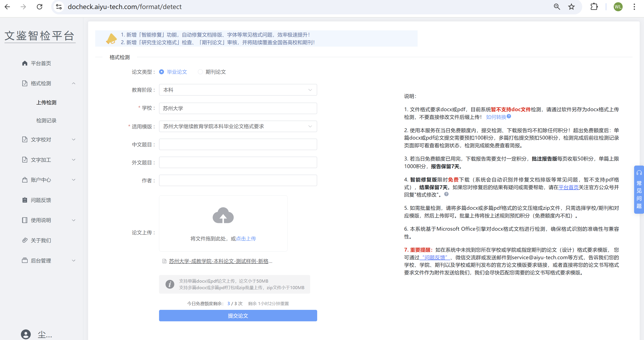Click the 中文题目 input field
The height and width of the screenshot is (340, 644).
[x=238, y=144]
